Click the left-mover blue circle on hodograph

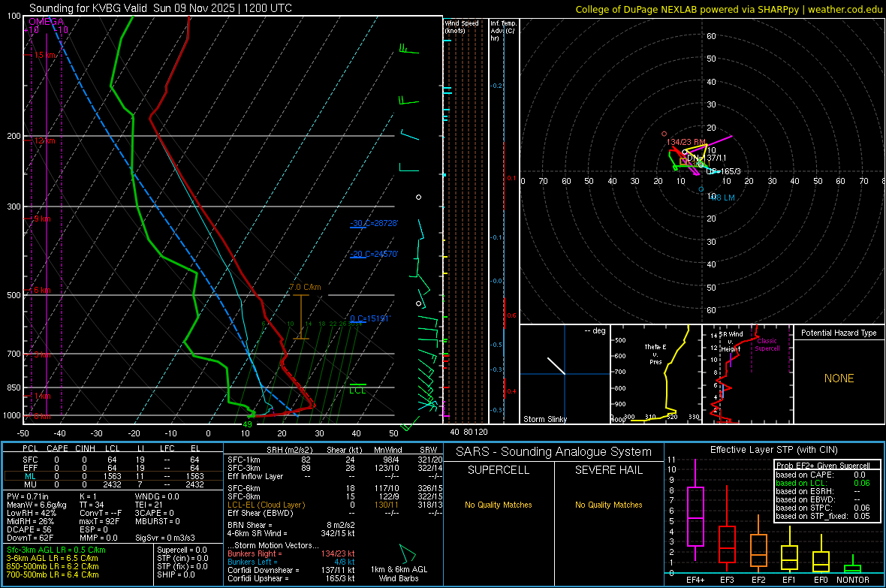click(x=701, y=189)
